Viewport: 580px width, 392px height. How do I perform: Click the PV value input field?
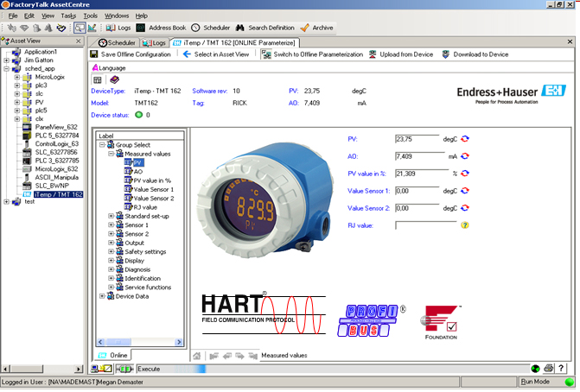pos(417,139)
